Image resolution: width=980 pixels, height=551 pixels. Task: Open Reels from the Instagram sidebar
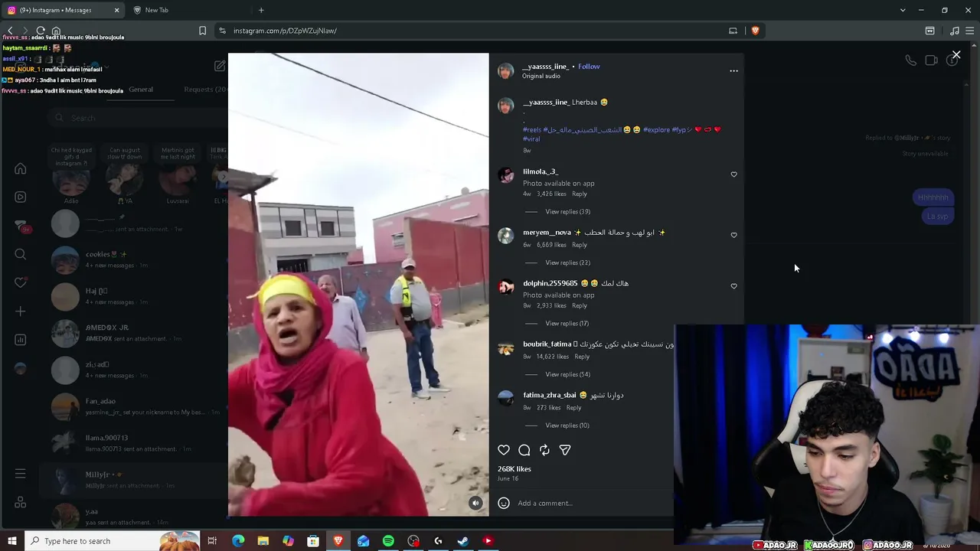pos(21,197)
